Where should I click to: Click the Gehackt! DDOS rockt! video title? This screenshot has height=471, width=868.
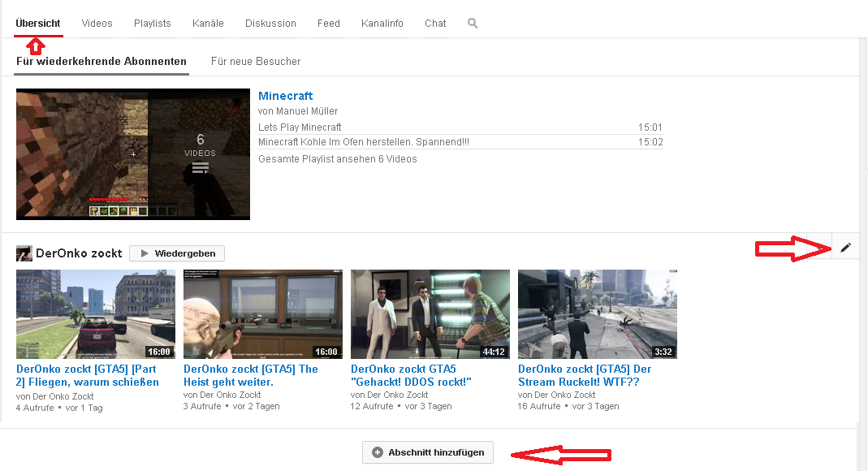411,375
